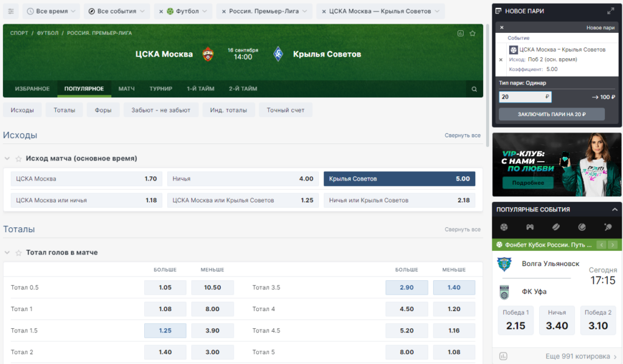The height and width of the screenshot is (364, 623).
Task: Expand the Новое пари panel fullscreen icon
Action: click(x=611, y=11)
